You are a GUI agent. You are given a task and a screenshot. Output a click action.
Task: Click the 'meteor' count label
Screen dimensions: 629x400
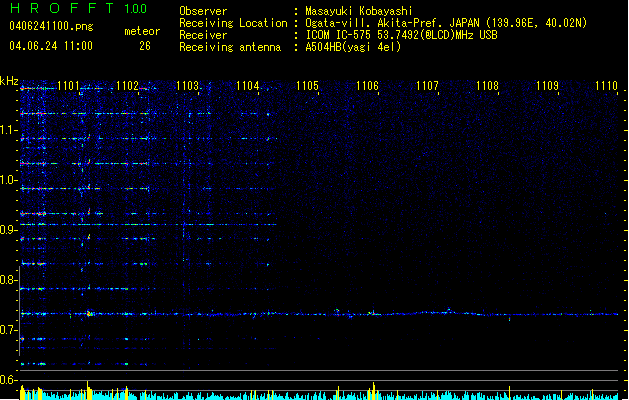tap(142, 31)
